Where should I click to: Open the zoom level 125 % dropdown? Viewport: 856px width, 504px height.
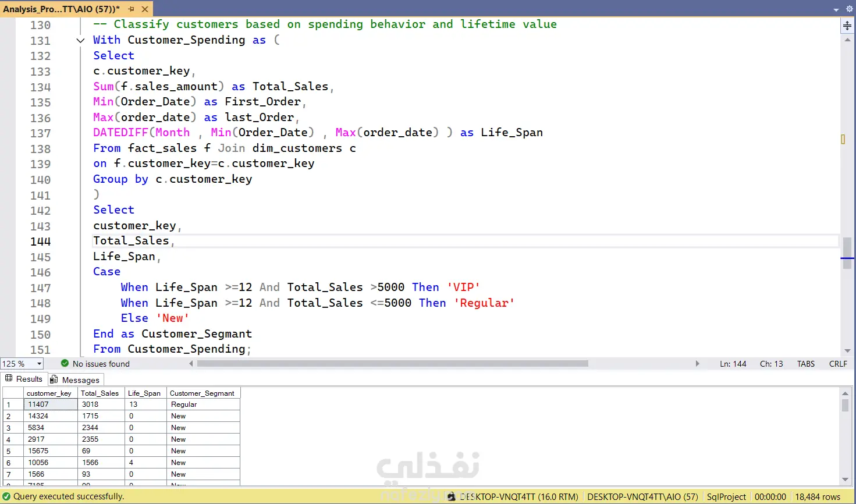click(x=40, y=364)
